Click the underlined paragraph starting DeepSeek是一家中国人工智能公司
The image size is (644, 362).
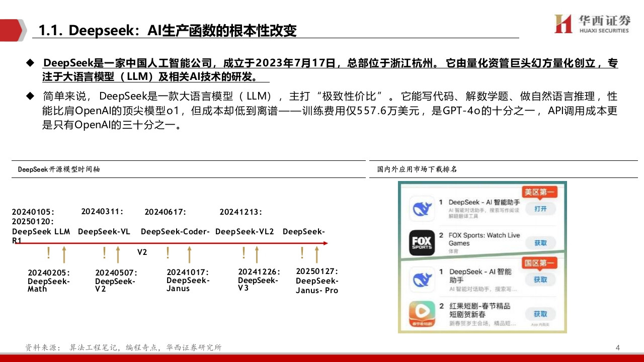(330, 70)
